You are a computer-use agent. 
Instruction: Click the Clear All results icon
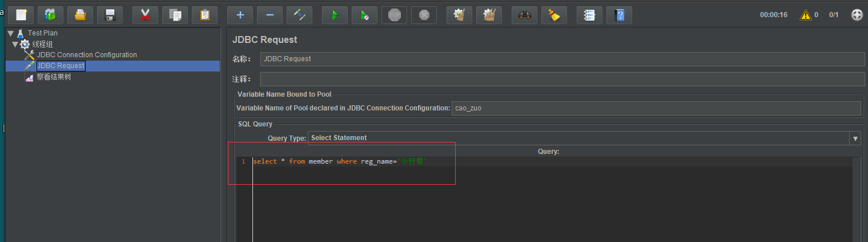[x=489, y=15]
